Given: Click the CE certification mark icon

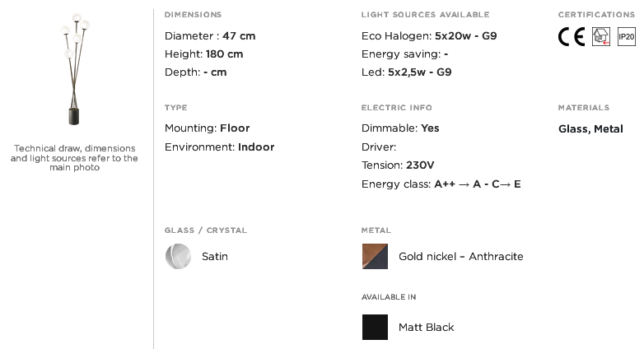Looking at the screenshot, I should pyautogui.click(x=572, y=36).
